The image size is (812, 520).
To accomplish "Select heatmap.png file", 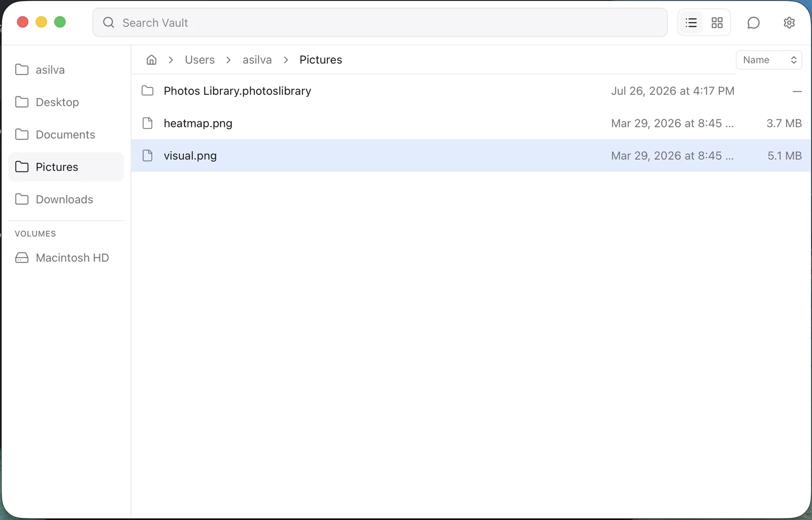I will tap(471, 123).
